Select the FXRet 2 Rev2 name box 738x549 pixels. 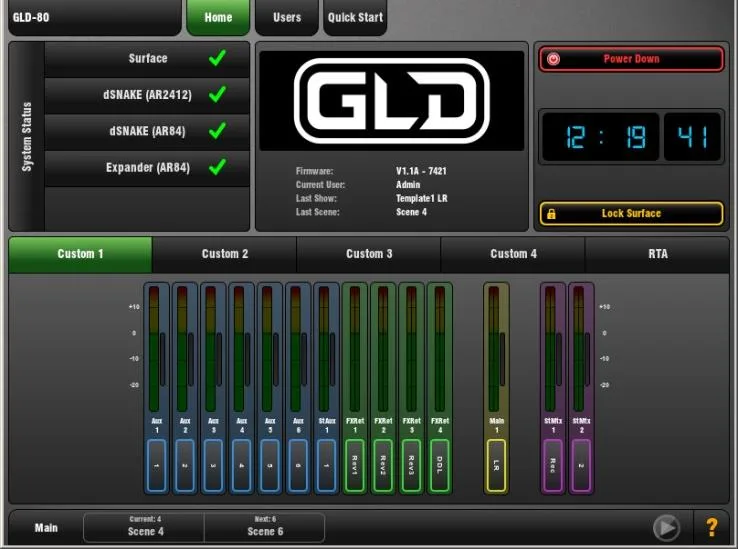tap(383, 466)
